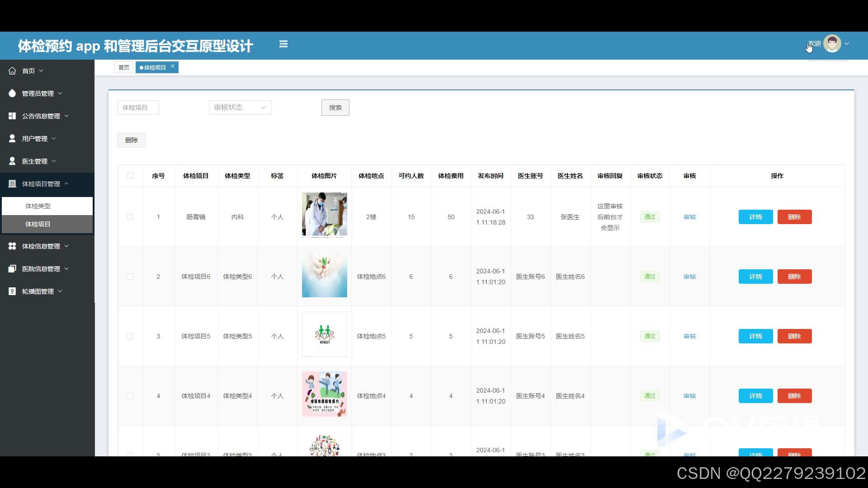This screenshot has height=488, width=868.
Task: Switch to the 首页 tab
Action: (x=123, y=67)
